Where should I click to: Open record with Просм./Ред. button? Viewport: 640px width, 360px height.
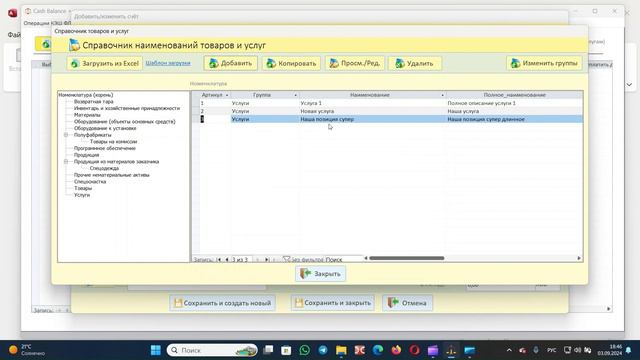[x=355, y=63]
